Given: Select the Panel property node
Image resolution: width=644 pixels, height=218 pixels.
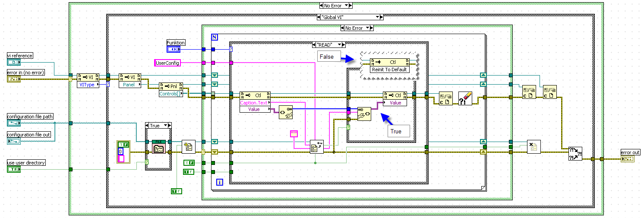Looking at the screenshot, I should coord(130,81).
